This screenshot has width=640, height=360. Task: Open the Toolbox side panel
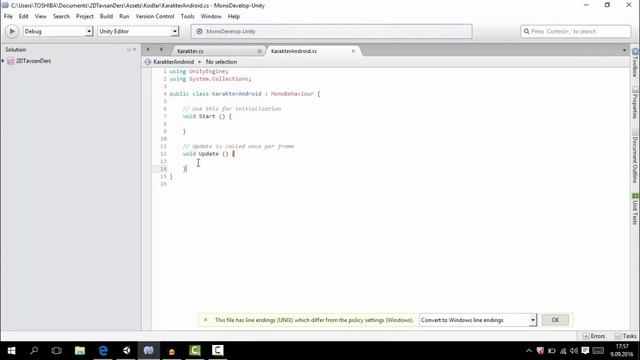click(635, 63)
